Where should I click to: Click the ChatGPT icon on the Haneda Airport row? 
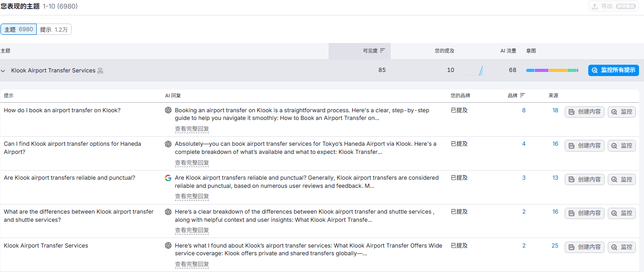[168, 144]
